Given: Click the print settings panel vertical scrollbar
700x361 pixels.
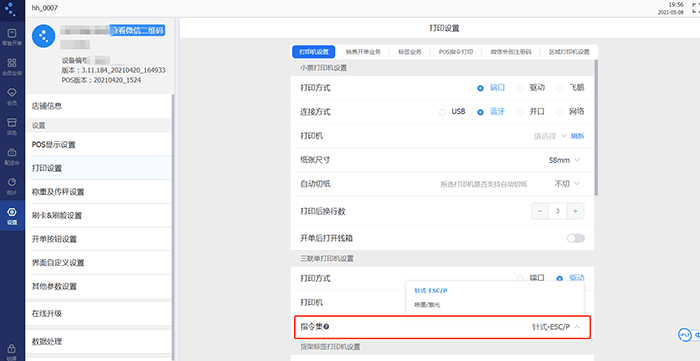Looking at the screenshot, I should tap(596, 128).
